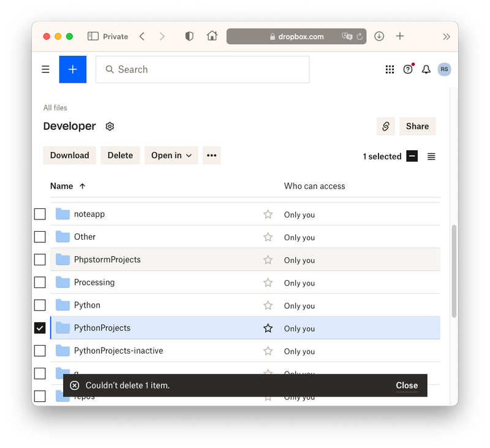Open the PythonProjects folder
This screenshot has height=448, width=490.
pyautogui.click(x=102, y=328)
